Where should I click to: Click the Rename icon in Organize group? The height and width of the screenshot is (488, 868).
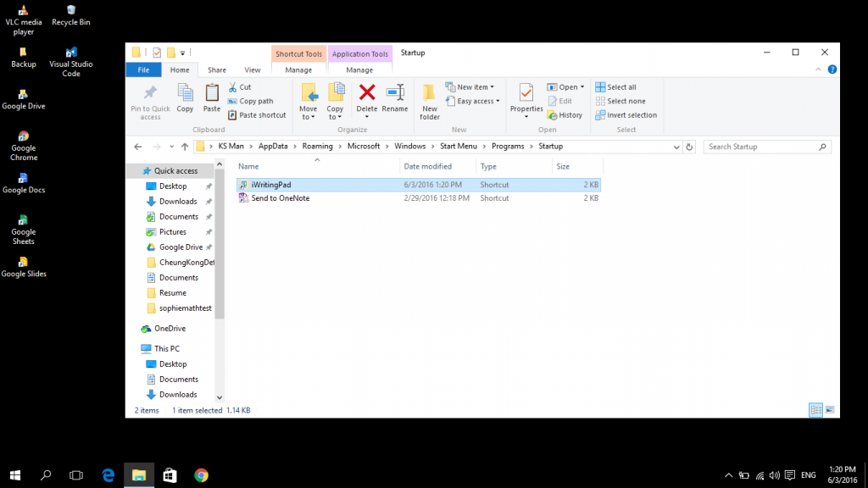pyautogui.click(x=395, y=93)
